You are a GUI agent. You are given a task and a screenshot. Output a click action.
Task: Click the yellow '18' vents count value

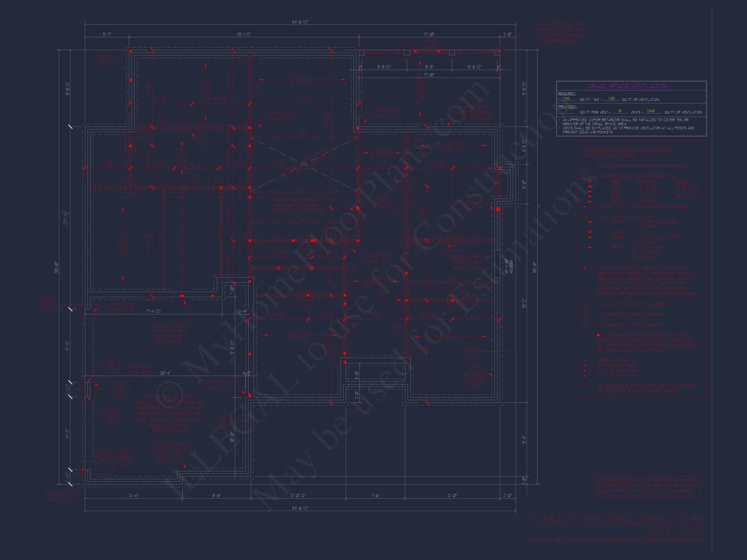620,111
